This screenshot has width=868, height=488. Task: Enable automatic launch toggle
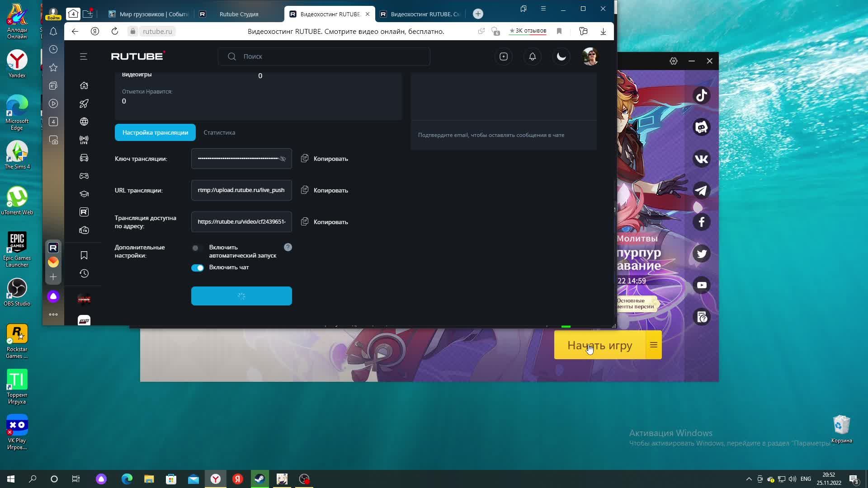pyautogui.click(x=196, y=248)
